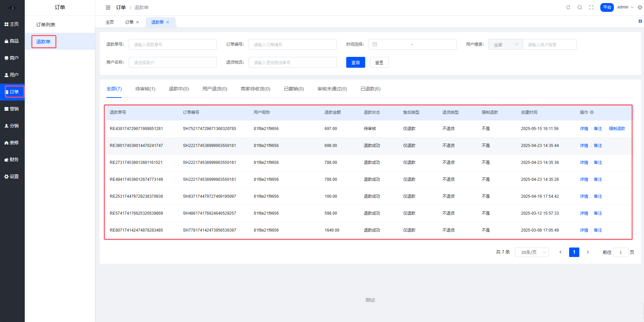Screen dimensions: 644x322
Task: Close the 退款单 tab with its X
Action: coord(168,22)
